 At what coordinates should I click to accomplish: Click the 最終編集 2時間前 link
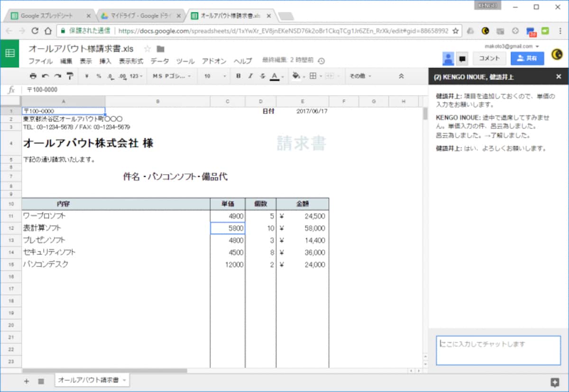[x=288, y=61]
